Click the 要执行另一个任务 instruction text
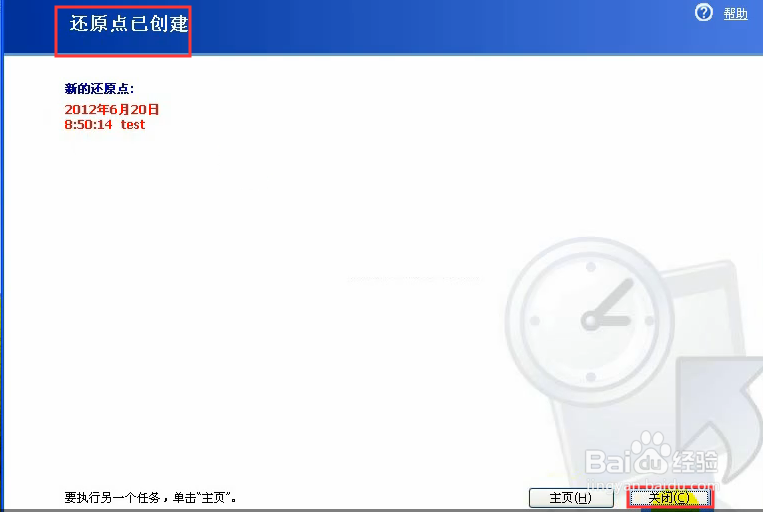 point(150,498)
